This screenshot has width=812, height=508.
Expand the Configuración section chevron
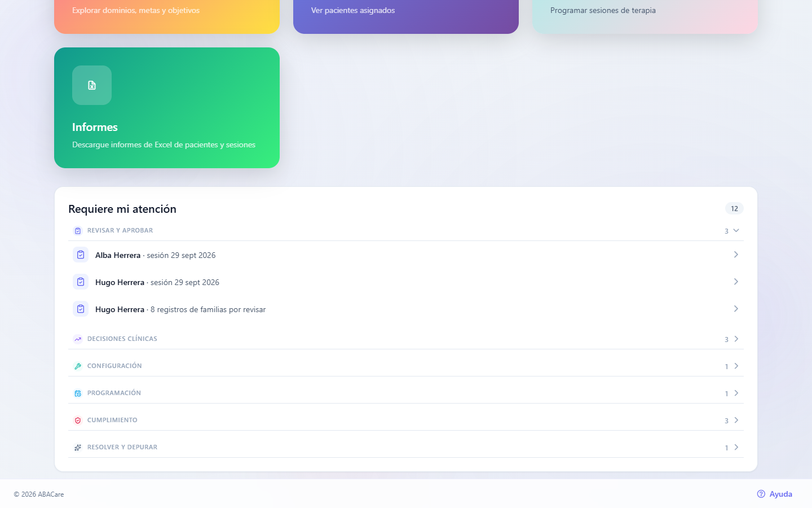point(736,366)
